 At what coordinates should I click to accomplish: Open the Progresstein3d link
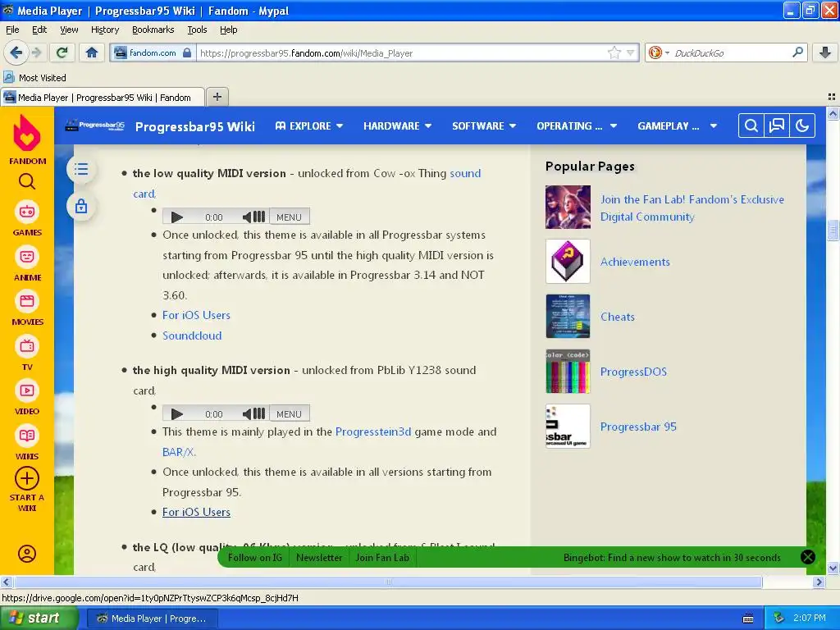point(373,431)
